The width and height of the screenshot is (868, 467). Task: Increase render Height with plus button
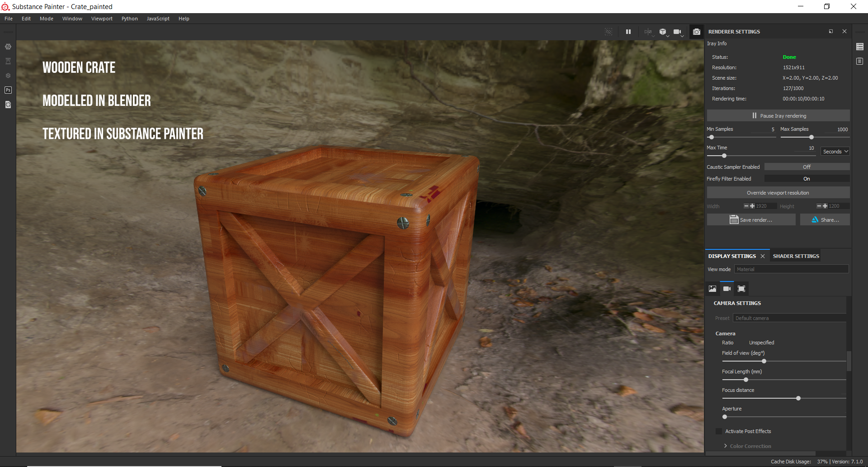click(825, 206)
